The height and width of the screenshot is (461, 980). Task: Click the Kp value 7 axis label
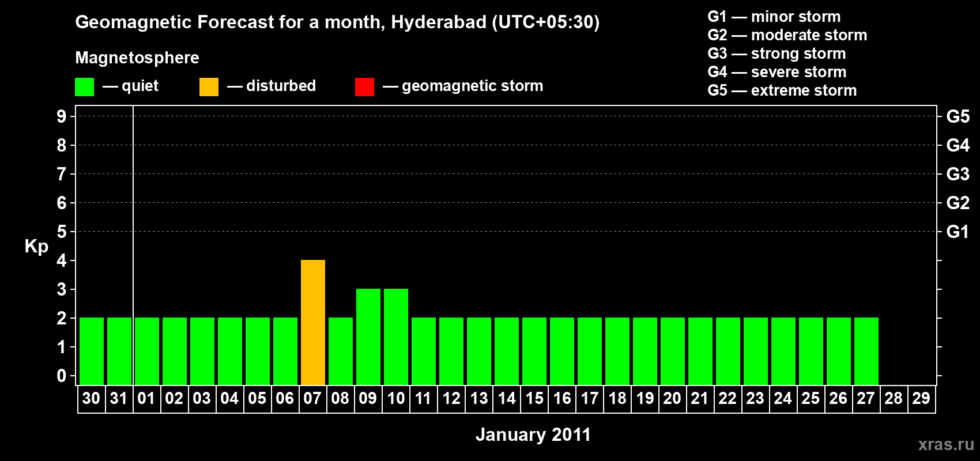(x=62, y=174)
